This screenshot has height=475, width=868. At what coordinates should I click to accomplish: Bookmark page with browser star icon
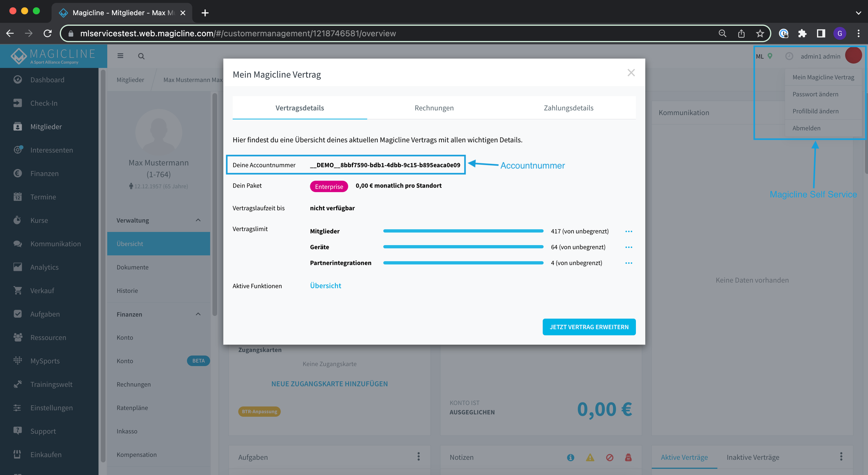point(760,33)
